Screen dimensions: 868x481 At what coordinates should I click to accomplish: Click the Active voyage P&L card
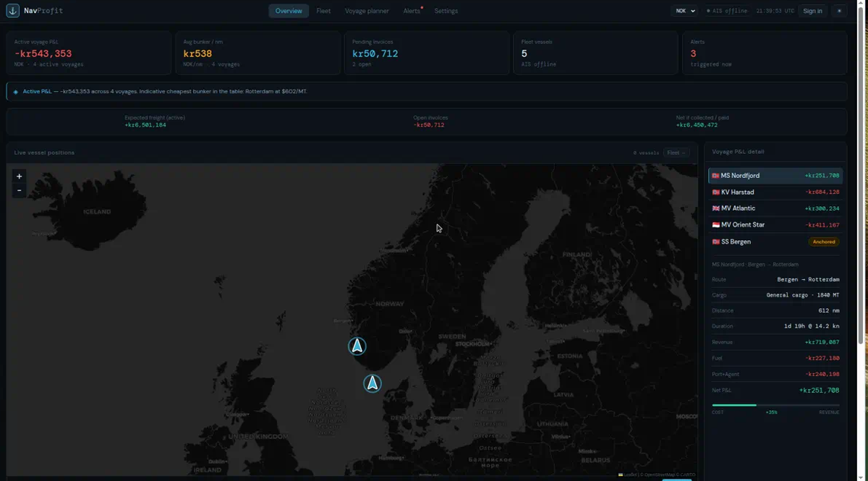click(89, 53)
